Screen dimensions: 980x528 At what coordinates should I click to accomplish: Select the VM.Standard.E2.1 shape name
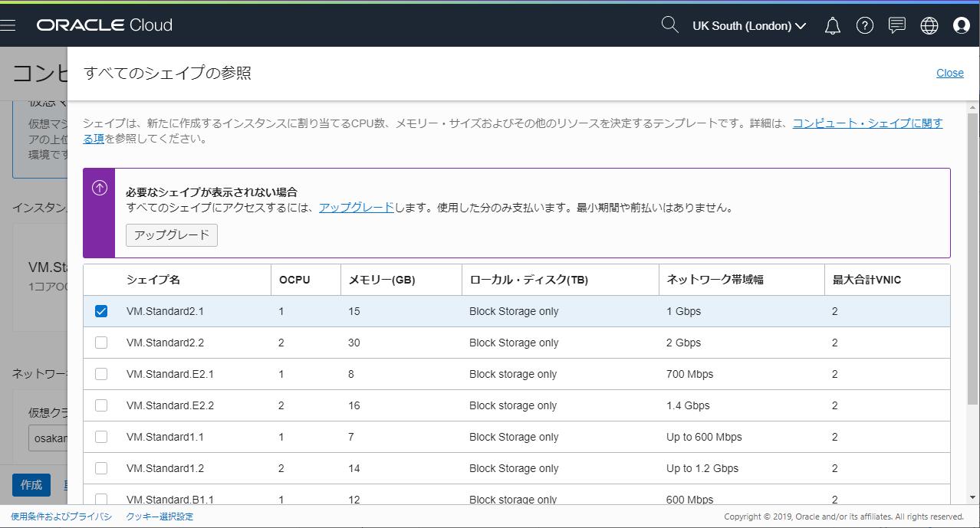click(x=170, y=374)
